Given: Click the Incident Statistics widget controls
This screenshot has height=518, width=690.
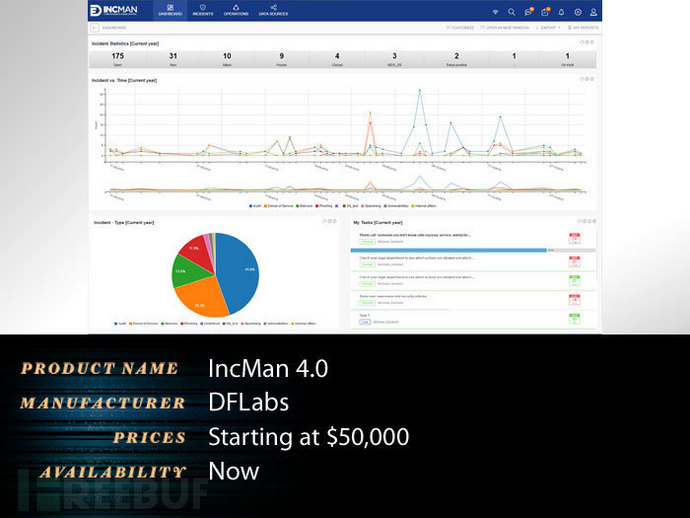Looking at the screenshot, I should 587,42.
